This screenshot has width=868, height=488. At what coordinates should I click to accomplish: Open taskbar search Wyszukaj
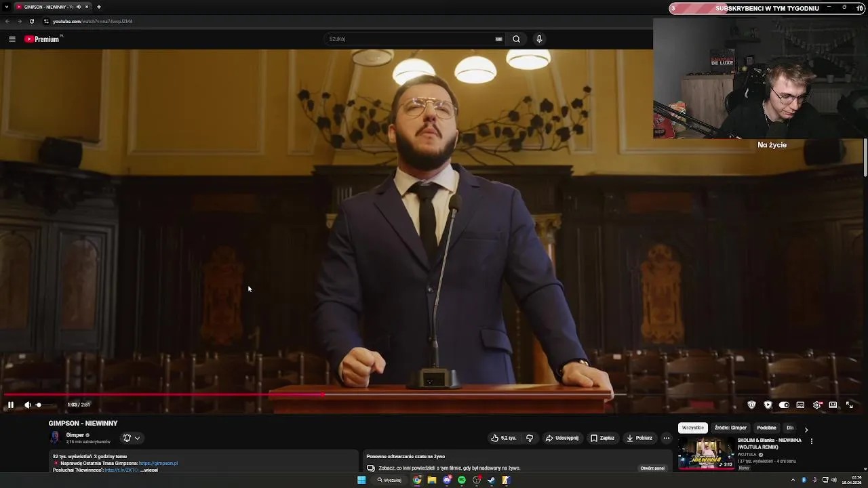390,480
